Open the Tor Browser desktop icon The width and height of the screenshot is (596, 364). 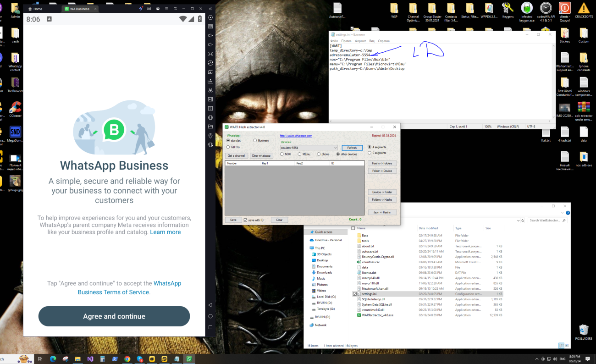(15, 85)
